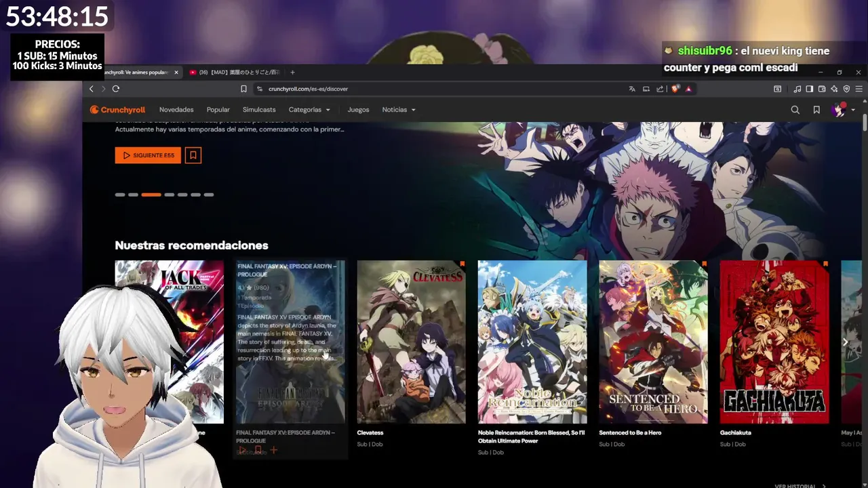Click the Crunchyroll logo
This screenshot has width=868, height=488.
click(x=118, y=110)
